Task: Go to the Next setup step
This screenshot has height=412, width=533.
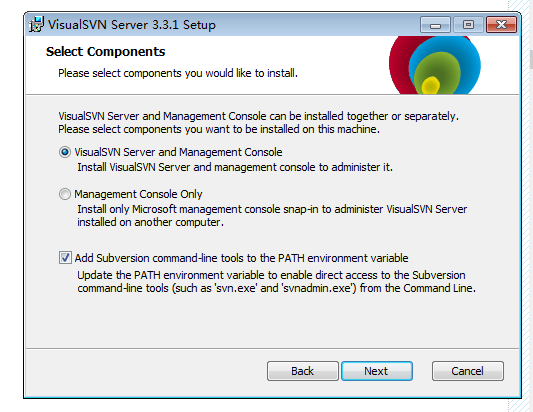Action: point(377,371)
